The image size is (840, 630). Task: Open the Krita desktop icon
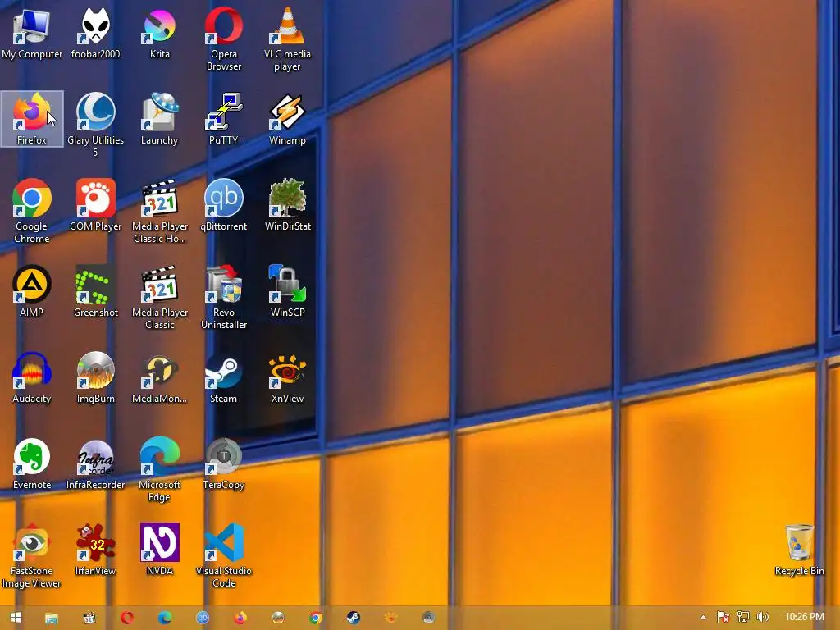click(160, 33)
